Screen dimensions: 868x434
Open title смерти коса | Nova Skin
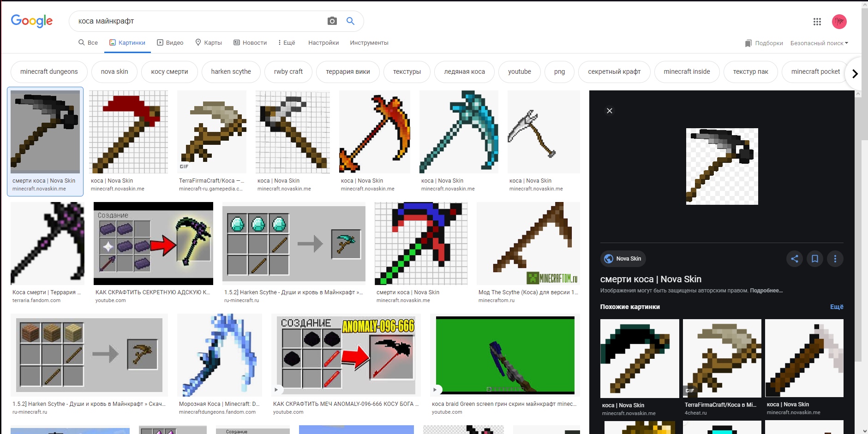(651, 279)
